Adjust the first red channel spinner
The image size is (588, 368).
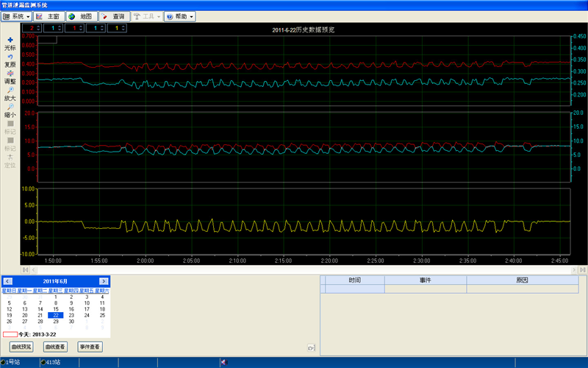click(x=32, y=28)
